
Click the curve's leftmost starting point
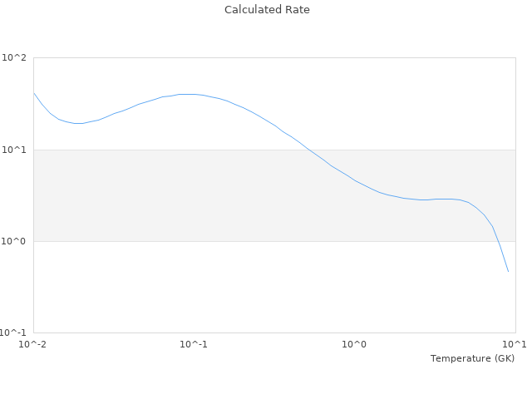pyautogui.click(x=34, y=93)
